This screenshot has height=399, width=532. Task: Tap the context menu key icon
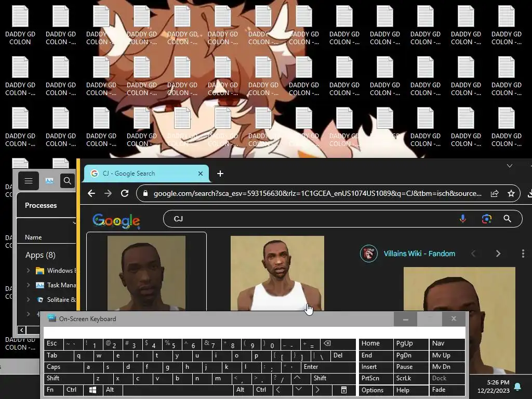(x=344, y=390)
